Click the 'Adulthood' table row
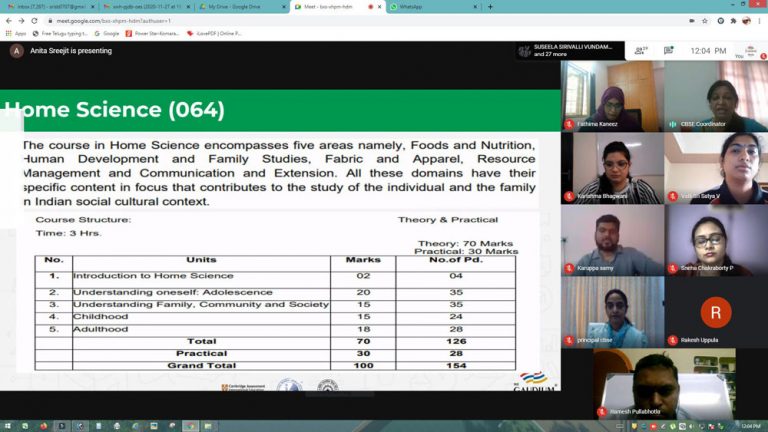The image size is (768, 432). 275,329
